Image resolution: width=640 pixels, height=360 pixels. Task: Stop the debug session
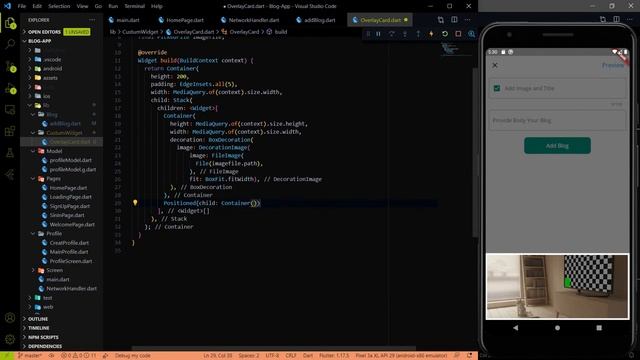coord(458,34)
